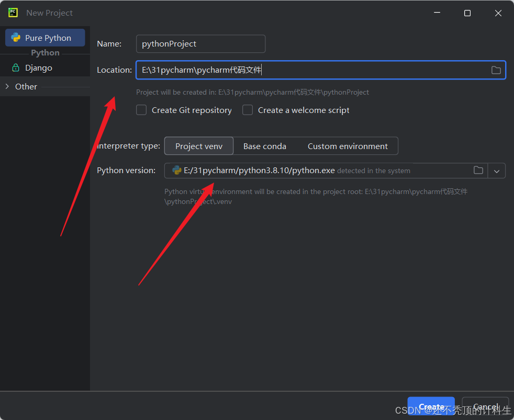
Task: Browse for Python interpreter folder icon
Action: coord(478,171)
